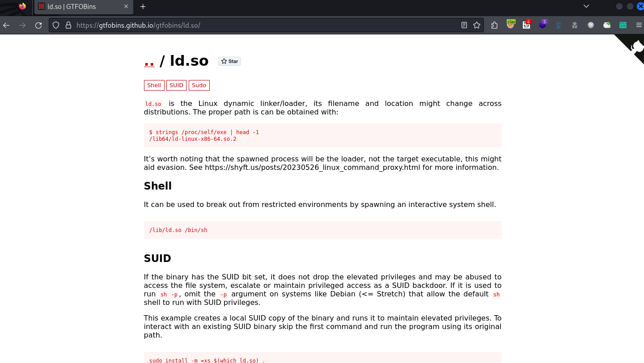Click the '/lib64/ld-linux-x86-64.so.2' output line
The image size is (644, 363).
(x=193, y=139)
